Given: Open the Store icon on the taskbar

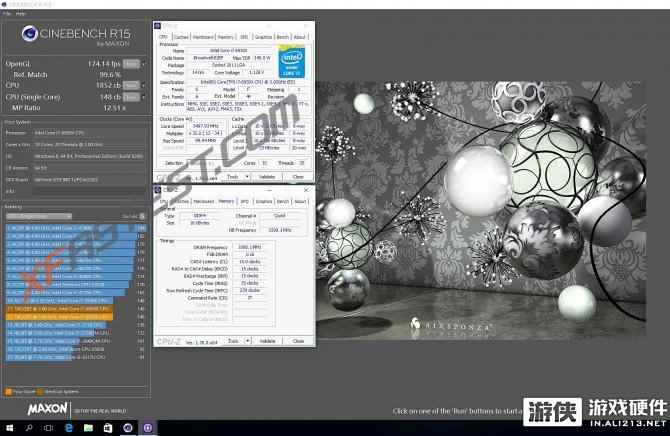Looking at the screenshot, I should [x=108, y=428].
